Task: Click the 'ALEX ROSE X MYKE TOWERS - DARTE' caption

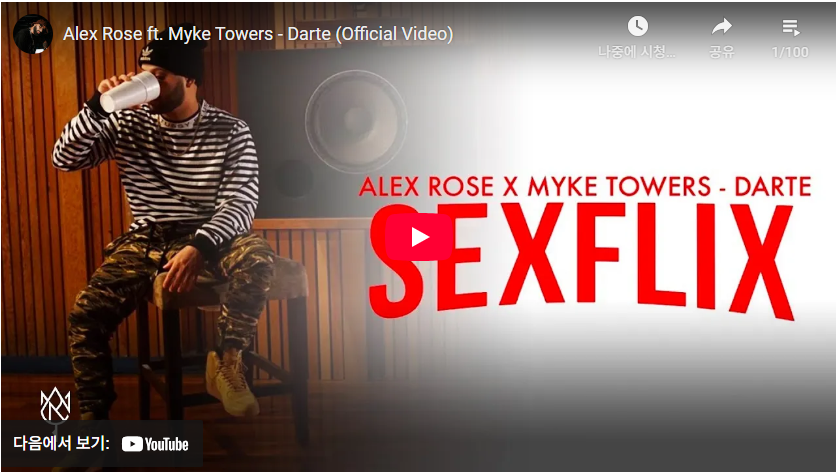Action: (x=585, y=187)
